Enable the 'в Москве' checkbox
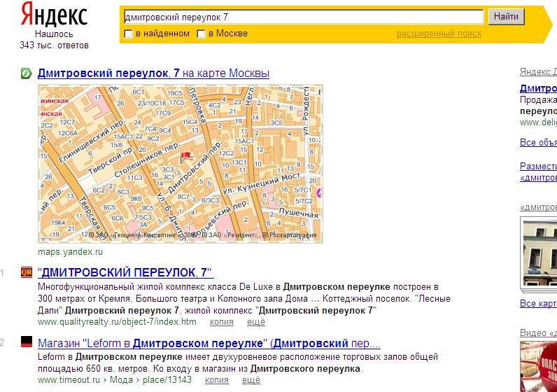 click(201, 34)
